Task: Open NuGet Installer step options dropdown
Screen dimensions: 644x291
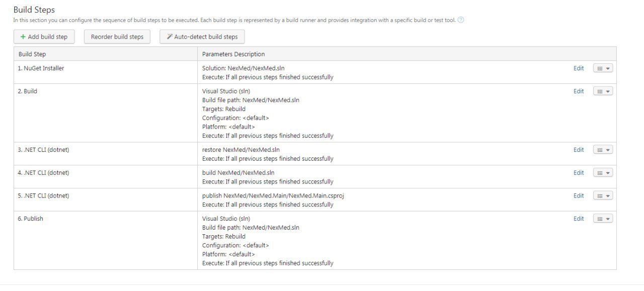Action: pyautogui.click(x=603, y=68)
